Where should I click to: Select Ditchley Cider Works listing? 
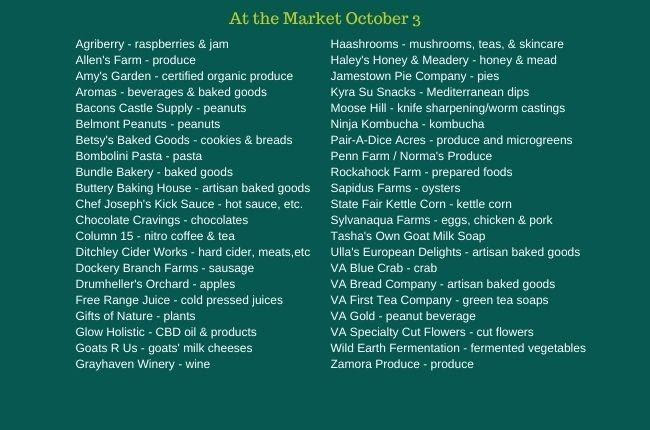[193, 252]
